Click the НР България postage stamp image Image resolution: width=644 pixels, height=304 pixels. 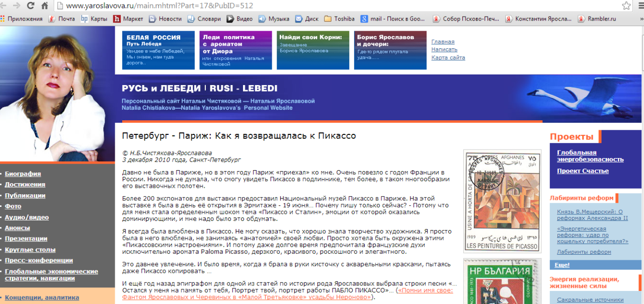502,282
